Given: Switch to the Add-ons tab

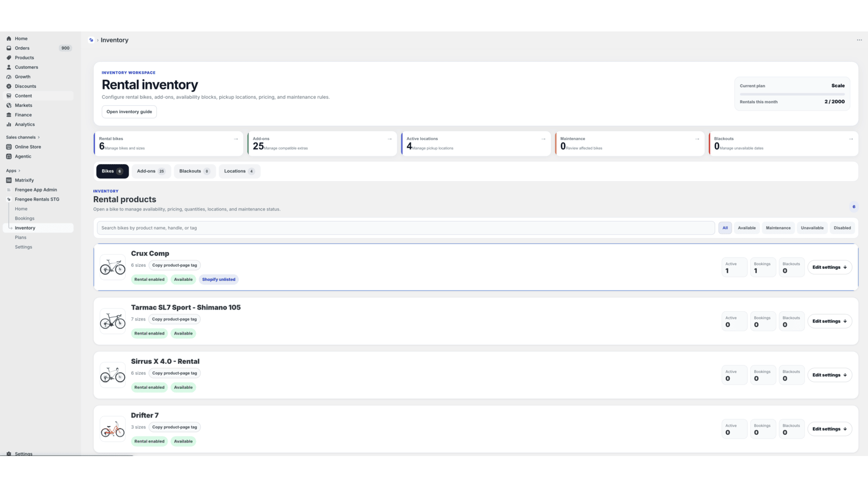Looking at the screenshot, I should click(151, 171).
